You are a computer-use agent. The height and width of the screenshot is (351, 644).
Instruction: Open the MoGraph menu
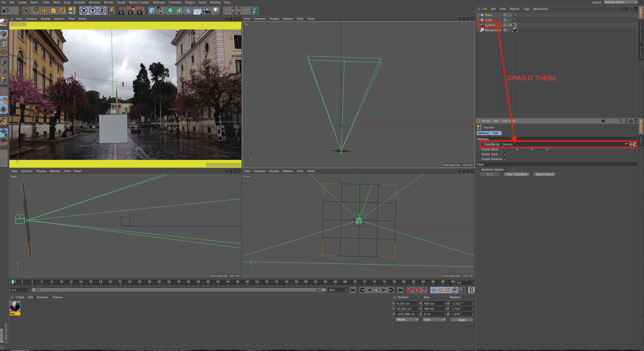(x=159, y=2)
